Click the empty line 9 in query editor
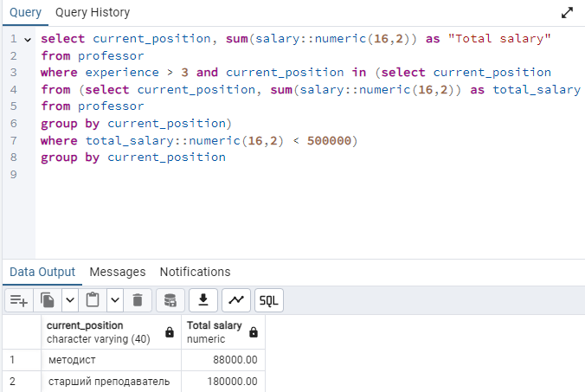 (x=310, y=174)
